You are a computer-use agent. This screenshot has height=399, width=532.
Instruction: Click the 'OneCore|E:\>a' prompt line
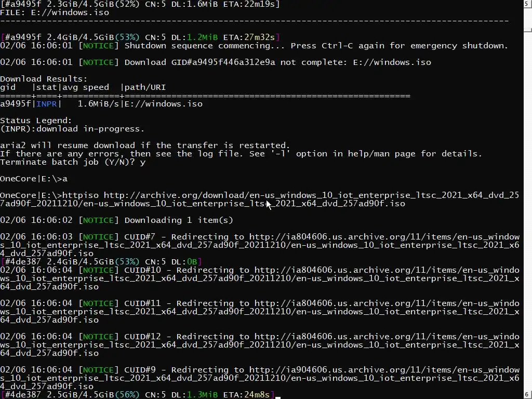pos(34,179)
